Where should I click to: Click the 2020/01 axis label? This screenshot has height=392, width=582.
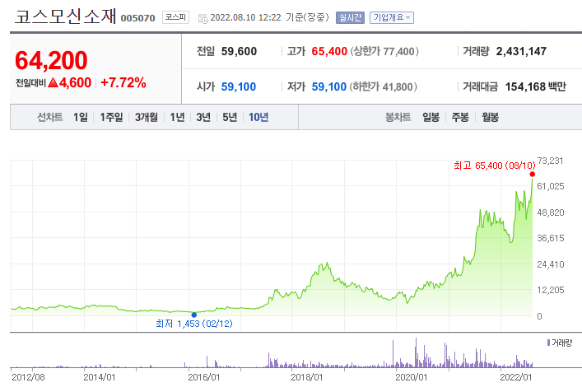point(412,377)
